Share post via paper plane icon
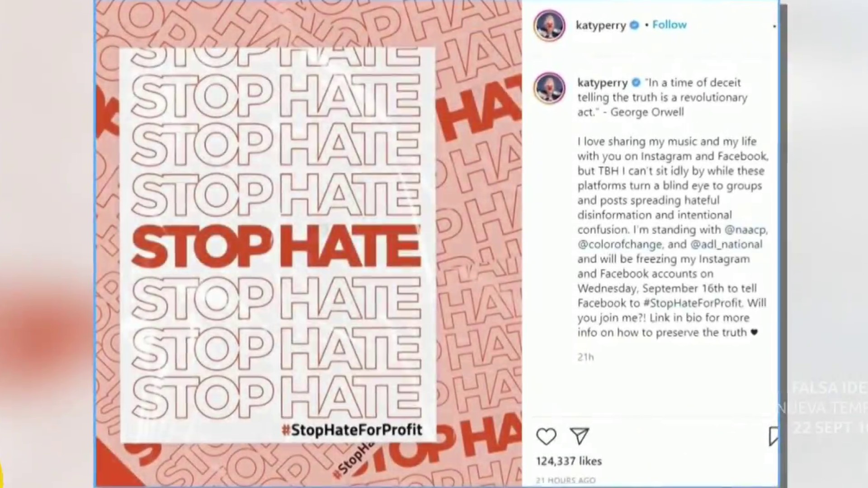868x488 pixels. pos(580,436)
